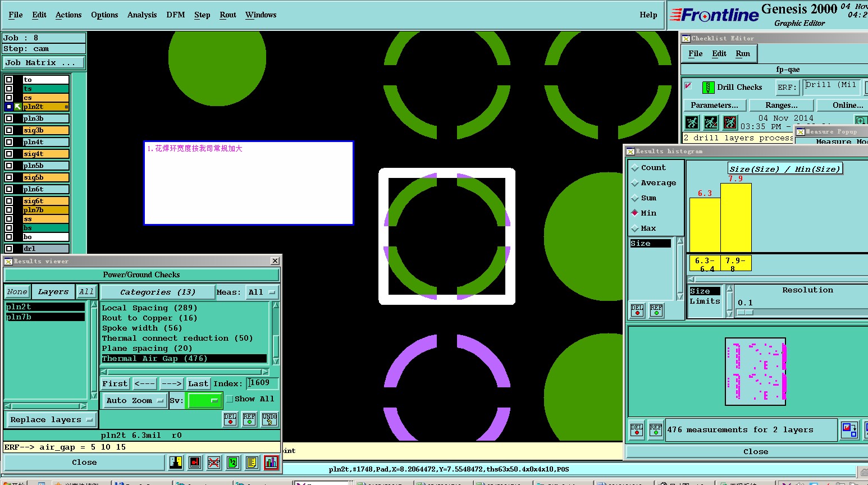Open the Replace layers dropdown
Viewport: 868px width, 485px height.
(x=51, y=420)
